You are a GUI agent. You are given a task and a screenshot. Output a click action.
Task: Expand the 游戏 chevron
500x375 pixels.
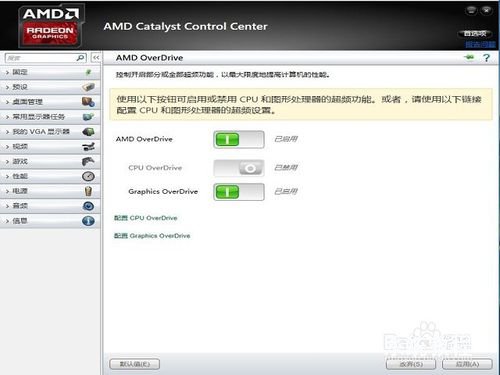[x=7, y=162]
